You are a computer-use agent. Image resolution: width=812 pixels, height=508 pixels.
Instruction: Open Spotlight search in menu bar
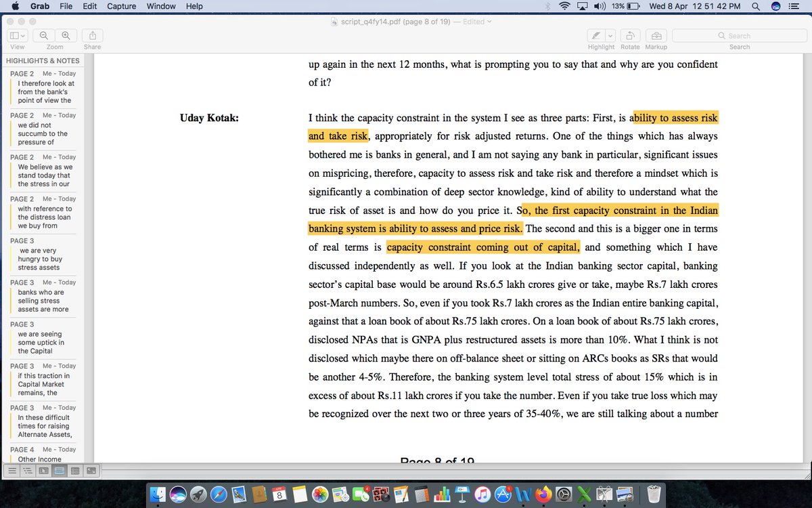756,6
